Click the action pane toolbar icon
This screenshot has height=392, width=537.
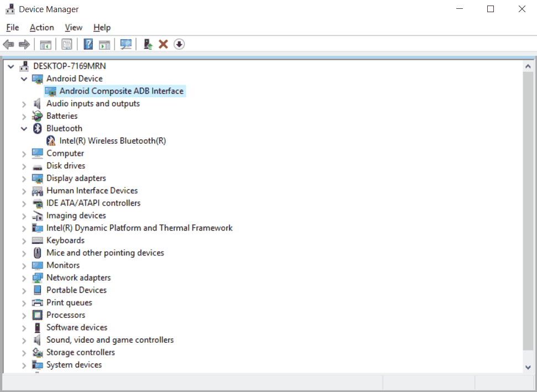coord(105,44)
